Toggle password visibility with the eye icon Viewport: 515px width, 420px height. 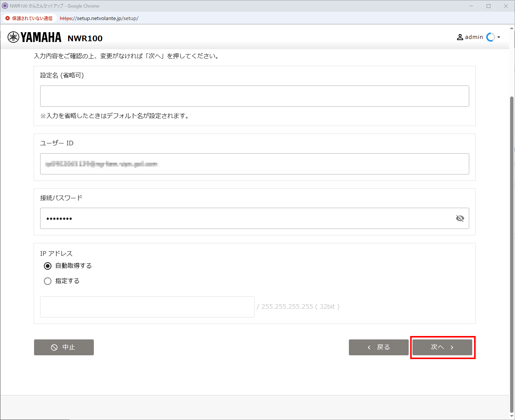coord(460,218)
